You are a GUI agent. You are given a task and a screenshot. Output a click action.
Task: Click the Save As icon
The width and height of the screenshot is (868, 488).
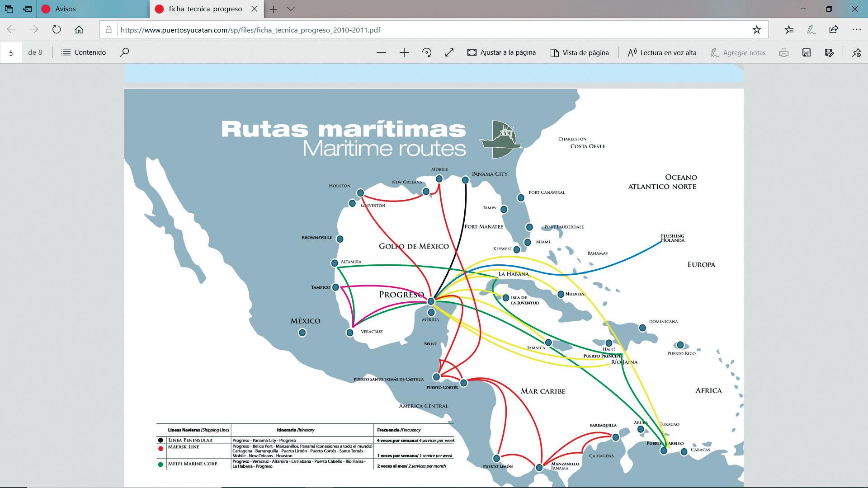tap(829, 52)
